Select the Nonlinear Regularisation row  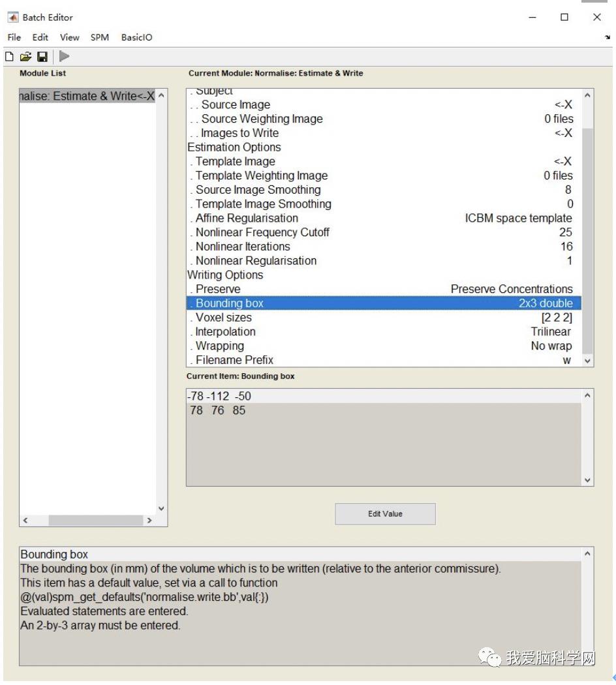pos(384,261)
